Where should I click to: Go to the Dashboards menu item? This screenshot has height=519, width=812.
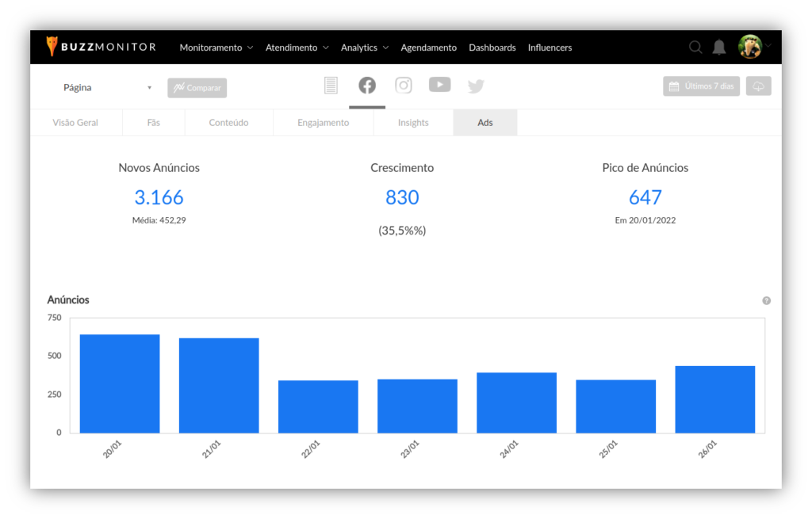pyautogui.click(x=492, y=48)
